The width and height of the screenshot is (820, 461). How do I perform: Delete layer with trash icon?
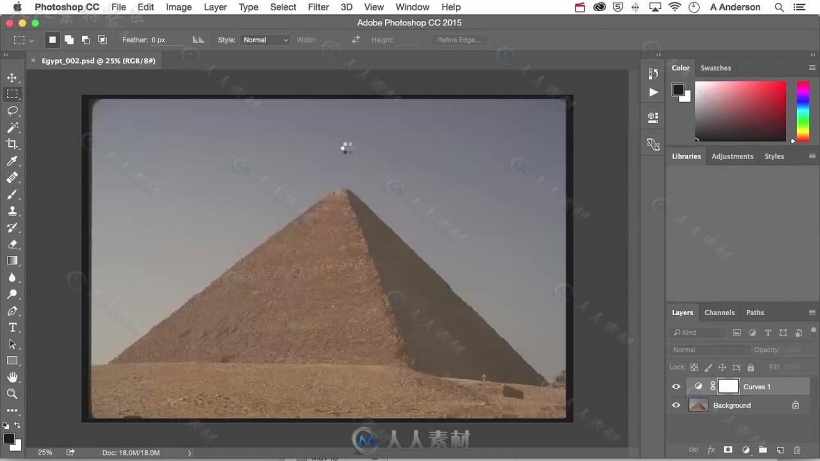click(797, 450)
